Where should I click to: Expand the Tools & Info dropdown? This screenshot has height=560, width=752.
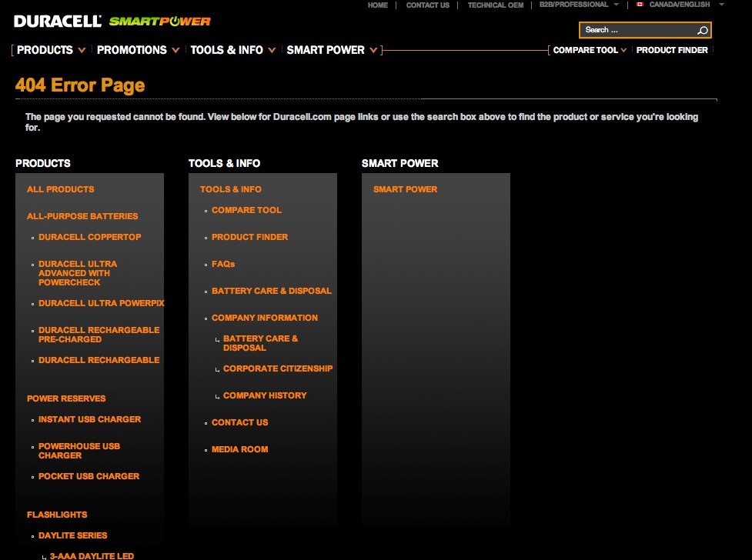pos(233,50)
